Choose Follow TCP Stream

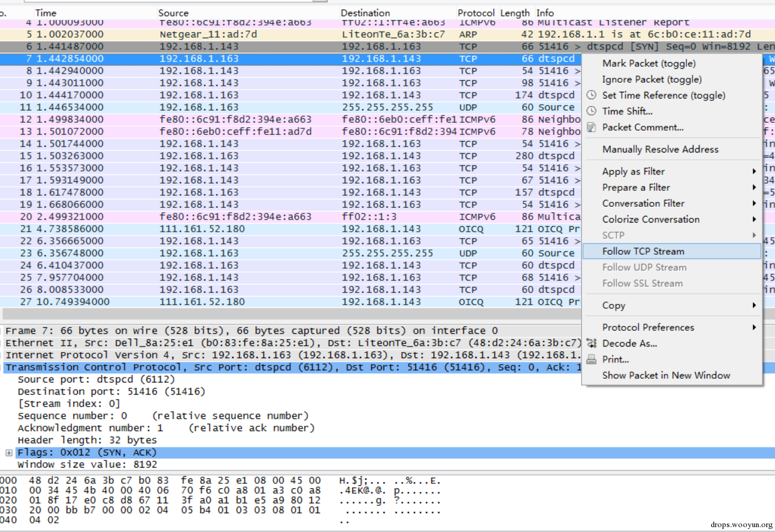click(x=643, y=251)
